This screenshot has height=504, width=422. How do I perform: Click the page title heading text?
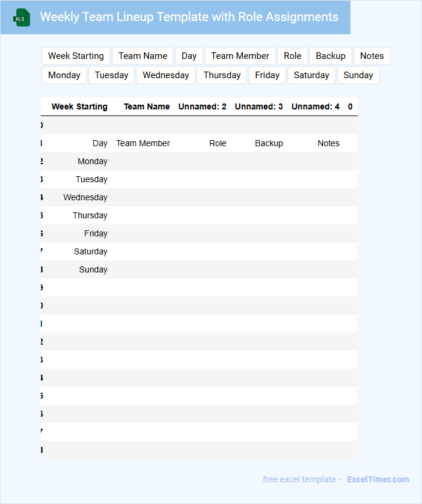click(x=189, y=17)
